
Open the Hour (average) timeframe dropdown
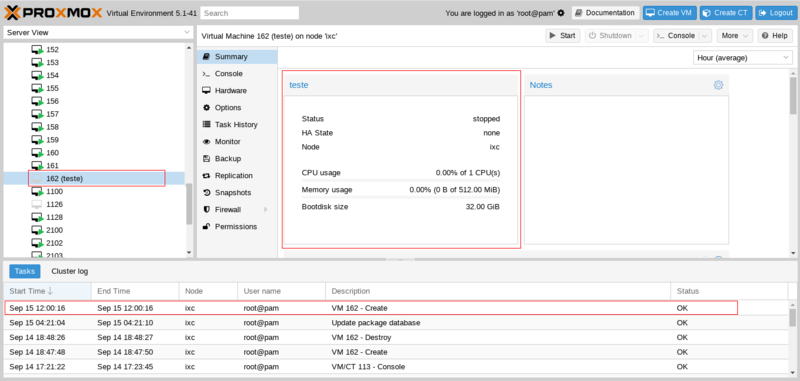(742, 58)
